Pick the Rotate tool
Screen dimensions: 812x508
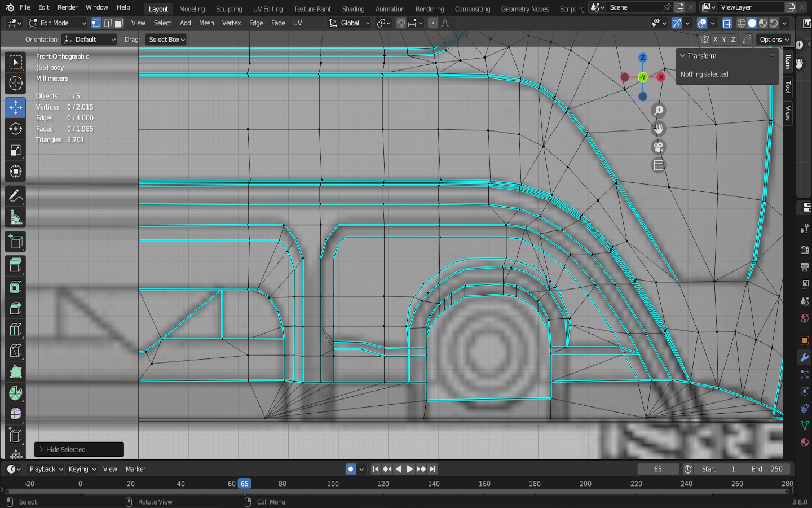tap(16, 129)
